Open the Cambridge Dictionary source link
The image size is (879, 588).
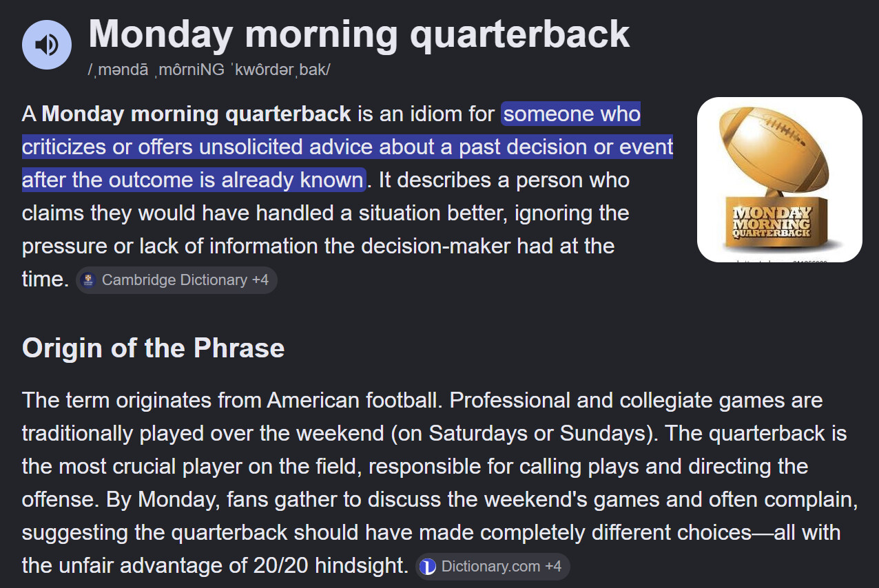pos(174,280)
